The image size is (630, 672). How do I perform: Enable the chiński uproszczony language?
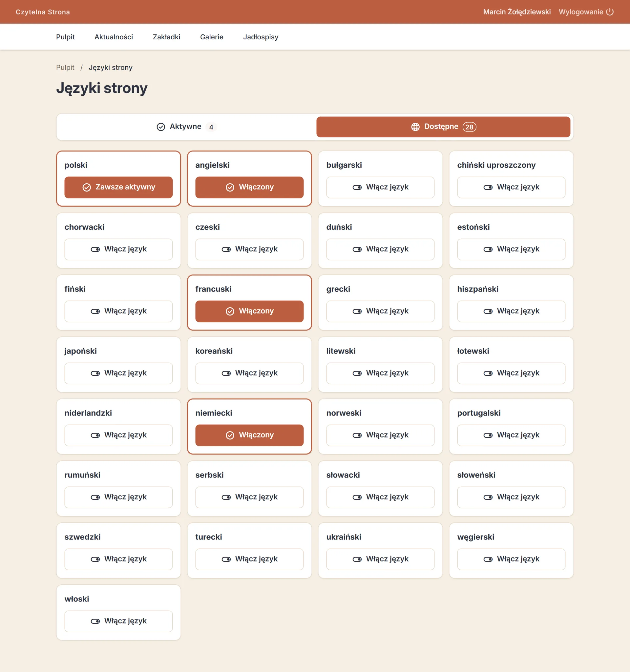pyautogui.click(x=511, y=187)
